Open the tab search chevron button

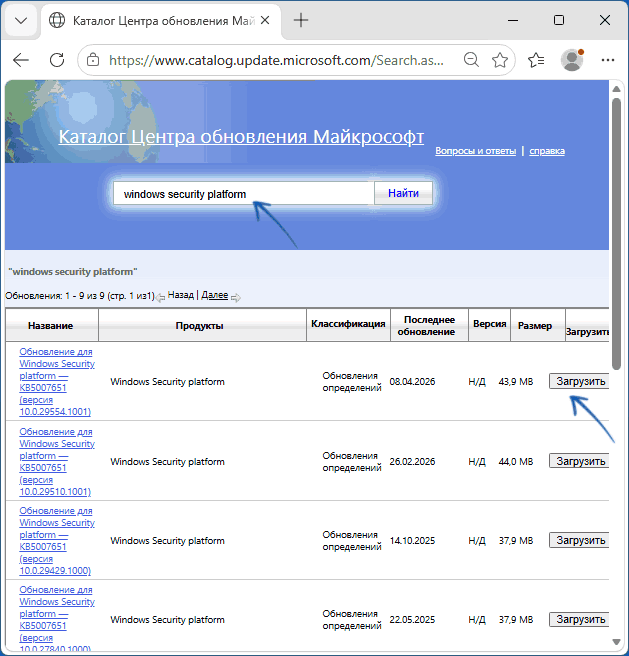tap(21, 20)
